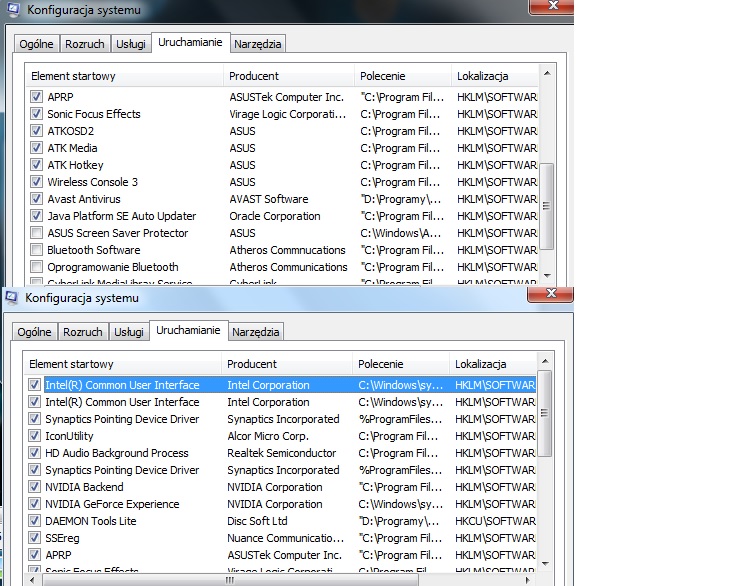The image size is (756, 586).
Task: Close the lower Konfiguracja systemu window
Action: pyautogui.click(x=551, y=294)
